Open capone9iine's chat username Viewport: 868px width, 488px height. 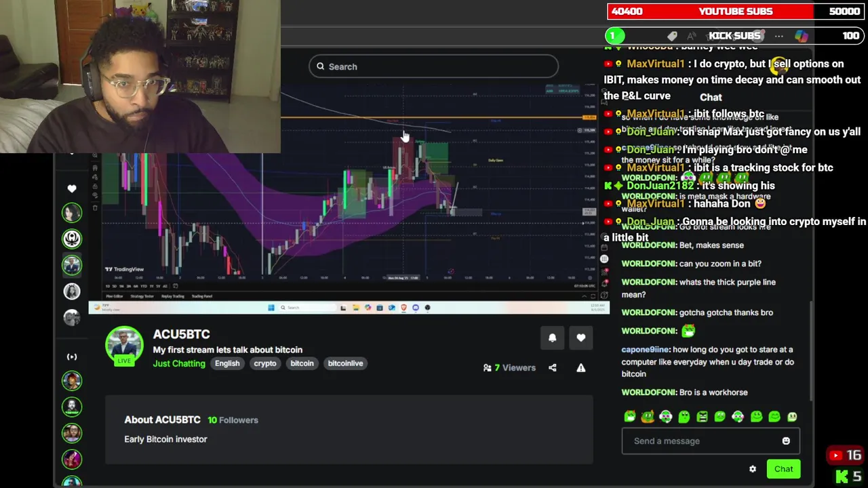645,350
